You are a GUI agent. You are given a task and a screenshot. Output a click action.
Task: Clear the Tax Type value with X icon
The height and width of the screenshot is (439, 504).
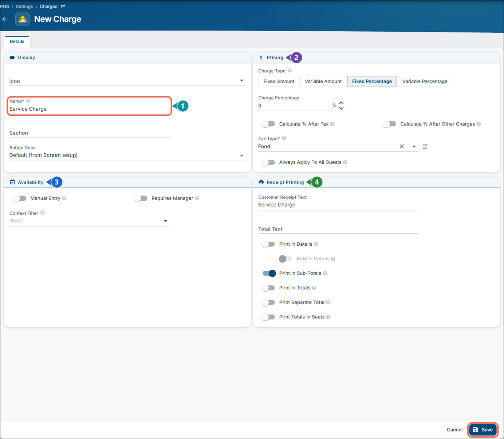[x=402, y=146]
